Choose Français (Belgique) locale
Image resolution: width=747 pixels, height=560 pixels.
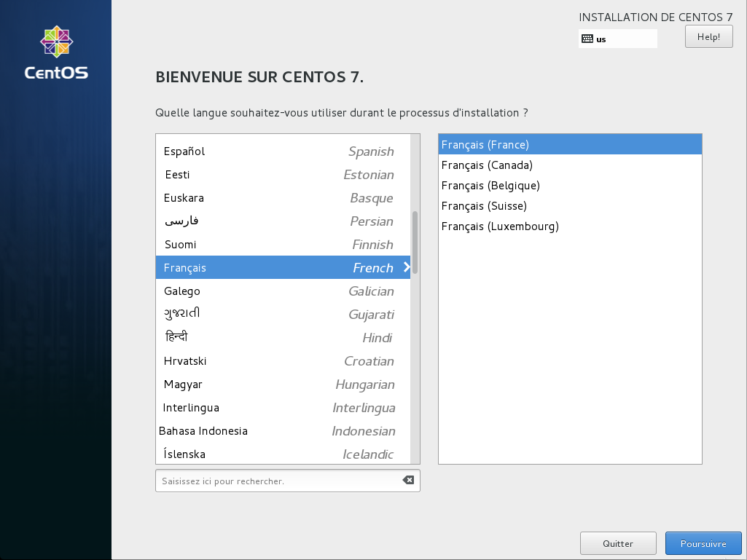click(570, 185)
